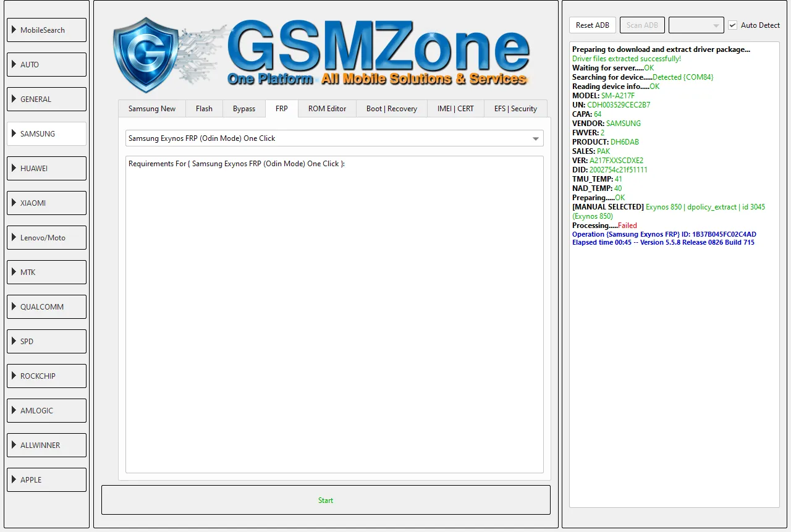791x532 pixels.
Task: Click the 'Preparing to download and extract' line
Action: [661, 49]
